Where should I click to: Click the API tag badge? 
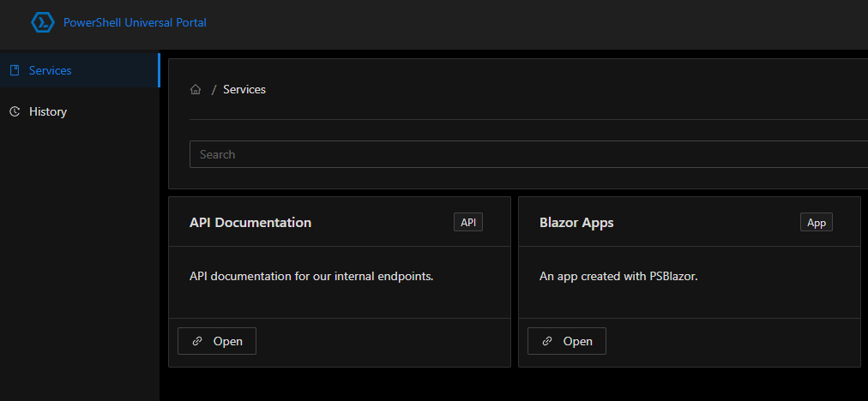468,223
